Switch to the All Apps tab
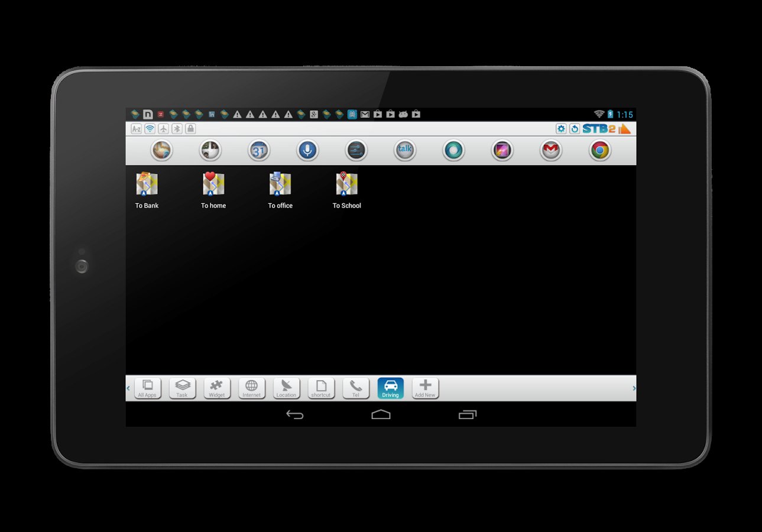 coord(147,388)
